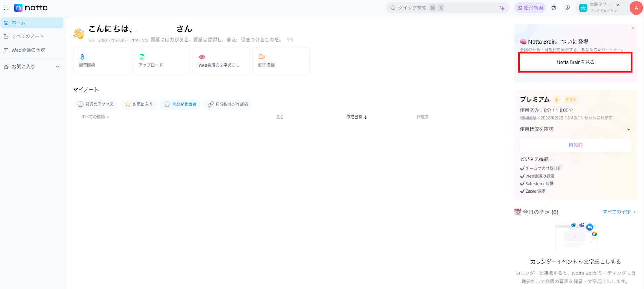Click the workspace avatar icon '未'
Image resolution: width=644 pixels, height=289 pixels.
coord(583,8)
